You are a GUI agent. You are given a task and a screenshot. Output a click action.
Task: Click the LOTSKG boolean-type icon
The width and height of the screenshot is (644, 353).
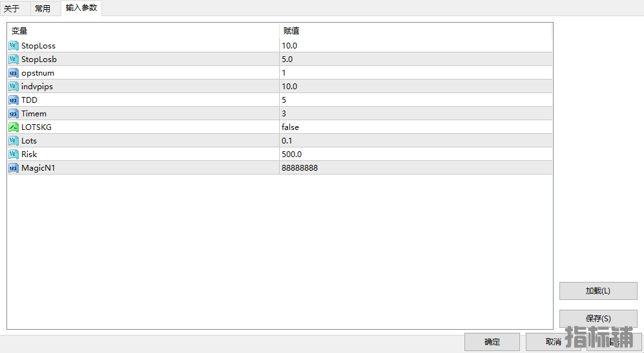(x=14, y=127)
